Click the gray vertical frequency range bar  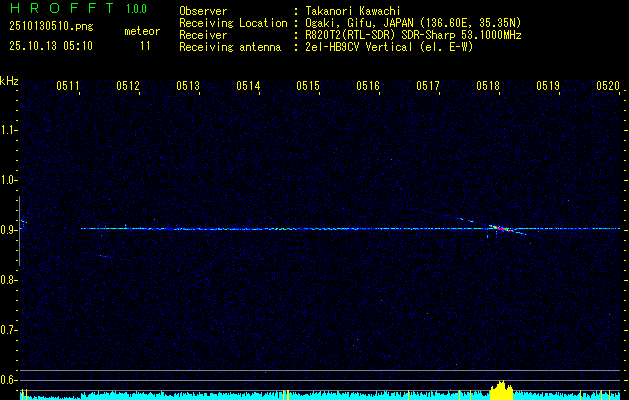[x=19, y=231]
